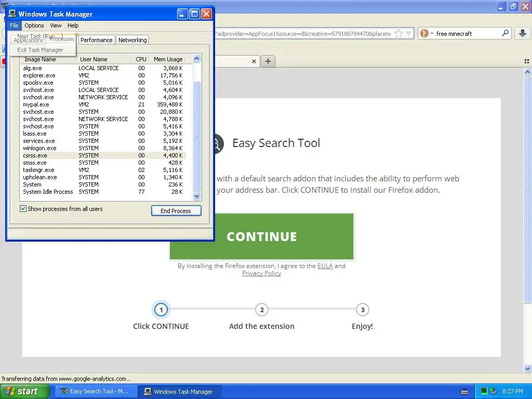Sort processes by Mem Usage column
Screen dimensions: 532x399
click(x=168, y=59)
